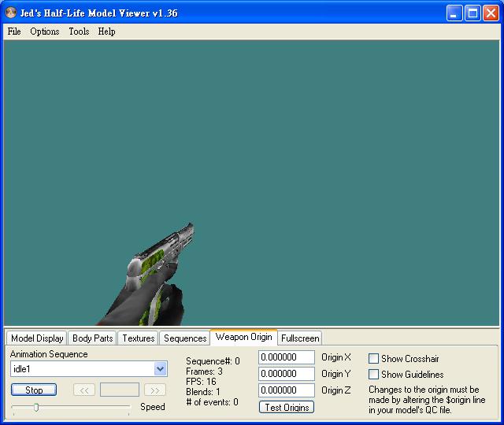Click the 'Animation Sequence' label

tap(49, 354)
